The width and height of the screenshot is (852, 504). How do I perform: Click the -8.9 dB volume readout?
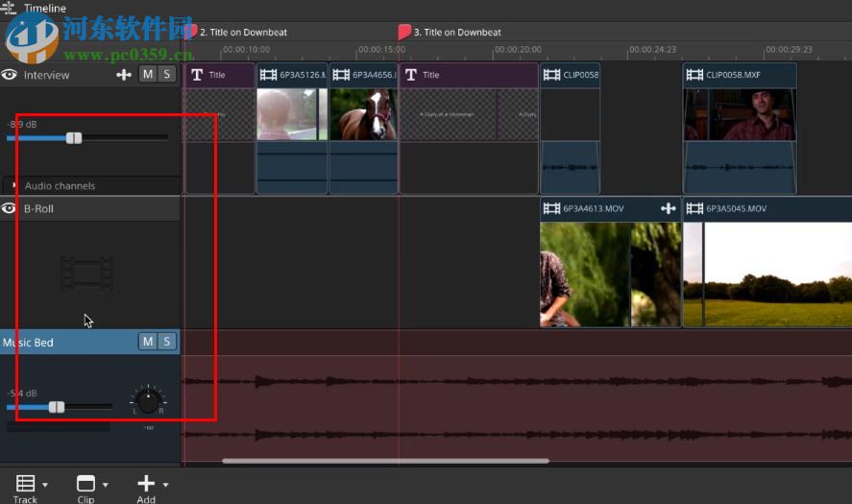22,124
